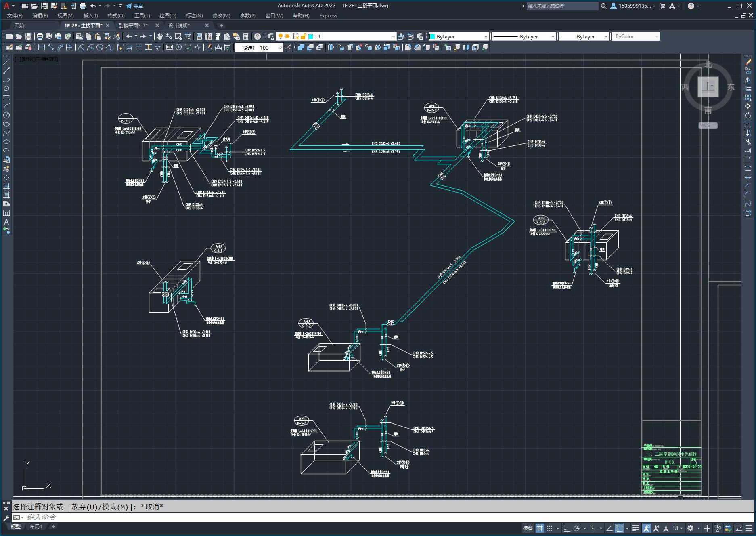Click the Autodesk App Store cart icon
Image resolution: width=756 pixels, height=536 pixels.
(662, 6)
